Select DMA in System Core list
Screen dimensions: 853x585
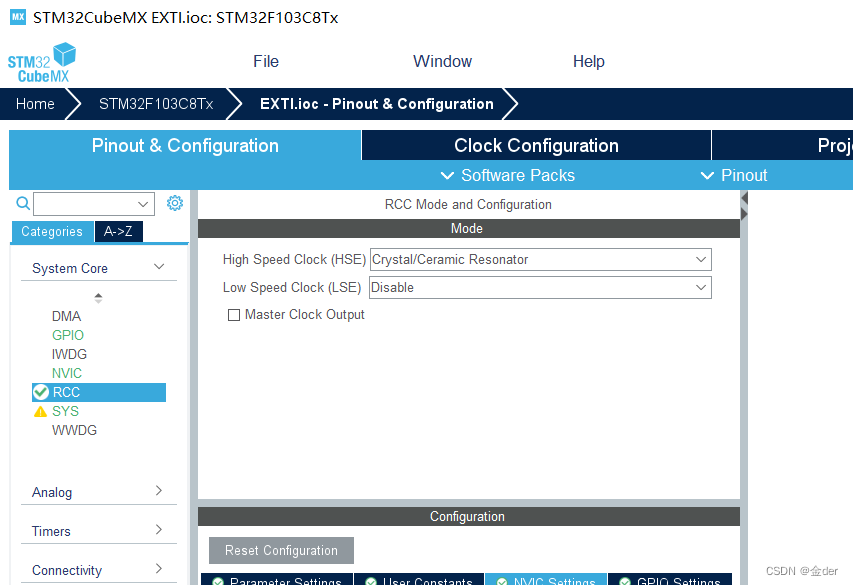tap(66, 316)
